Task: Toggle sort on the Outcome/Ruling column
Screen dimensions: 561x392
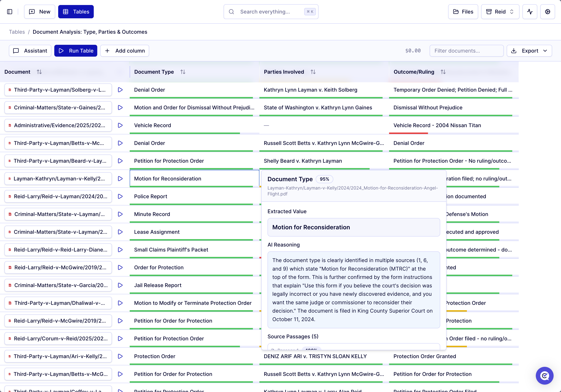Action: click(443, 72)
